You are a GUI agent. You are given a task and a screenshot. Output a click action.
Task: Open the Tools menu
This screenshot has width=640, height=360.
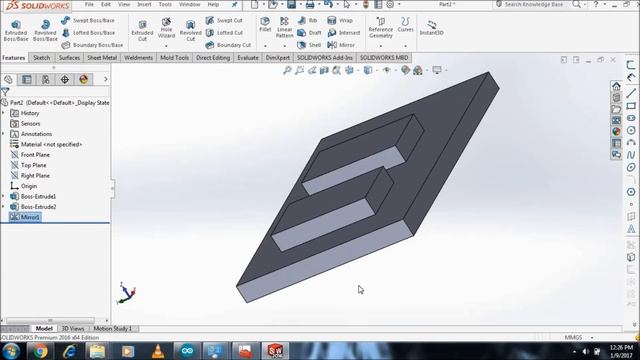[165, 4]
